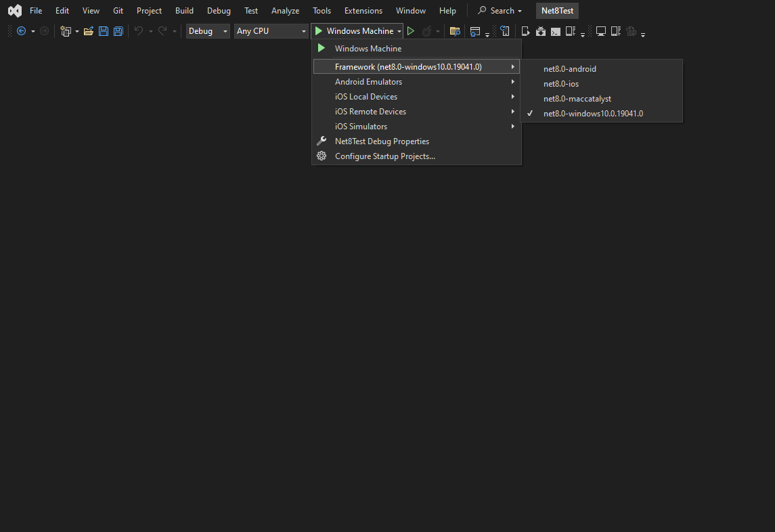This screenshot has width=775, height=532.
Task: Run Windows Machine via green play button
Action: click(319, 31)
